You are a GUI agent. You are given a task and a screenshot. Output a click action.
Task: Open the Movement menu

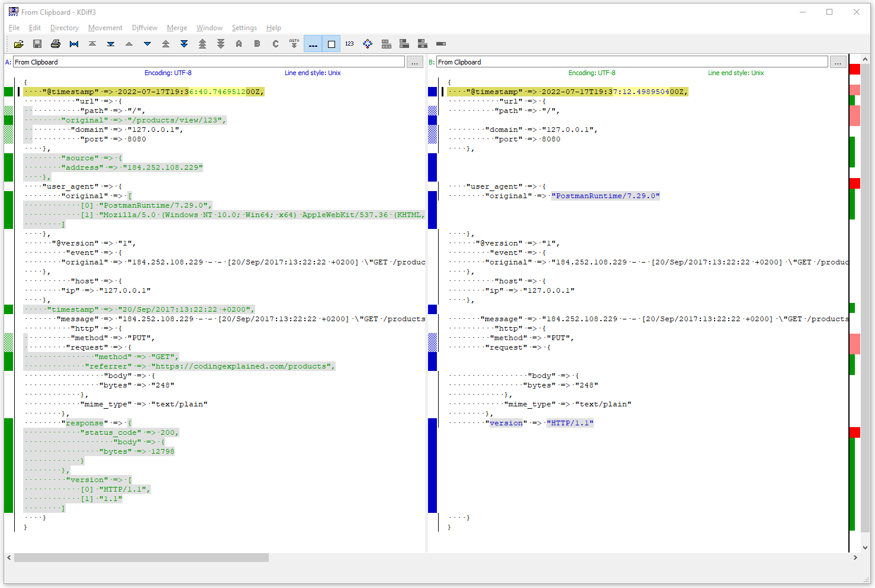[x=105, y=28]
